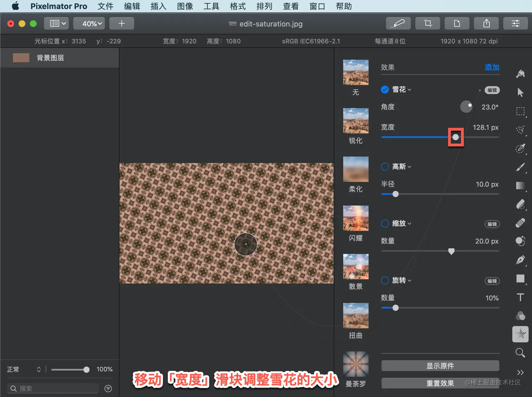532x397 pixels.
Task: Click the layer opacity slider handle
Action: pyautogui.click(x=86, y=370)
